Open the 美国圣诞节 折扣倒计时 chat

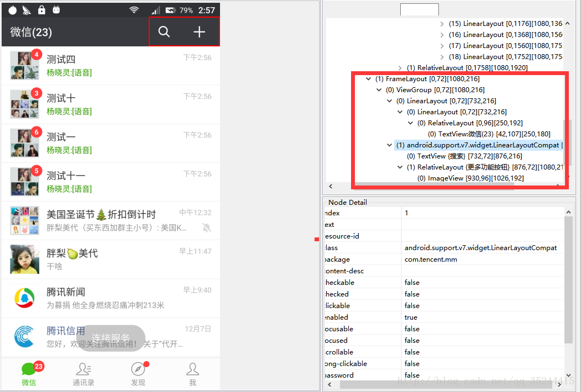tap(111, 221)
